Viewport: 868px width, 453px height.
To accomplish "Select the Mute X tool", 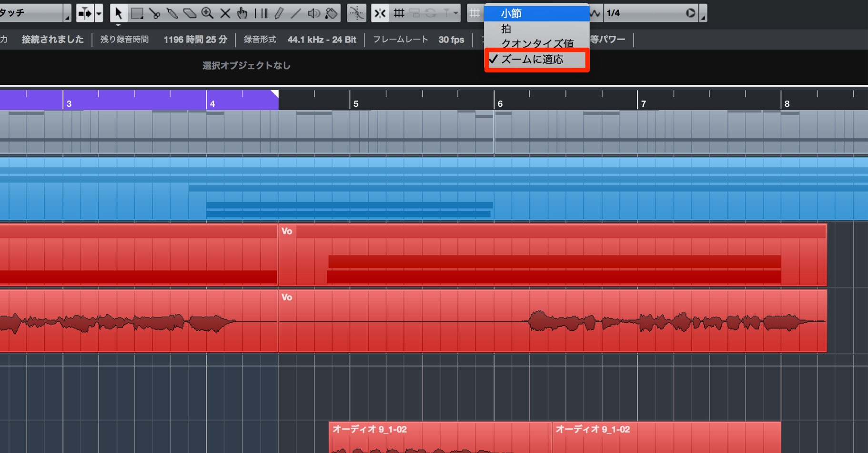I will point(225,13).
